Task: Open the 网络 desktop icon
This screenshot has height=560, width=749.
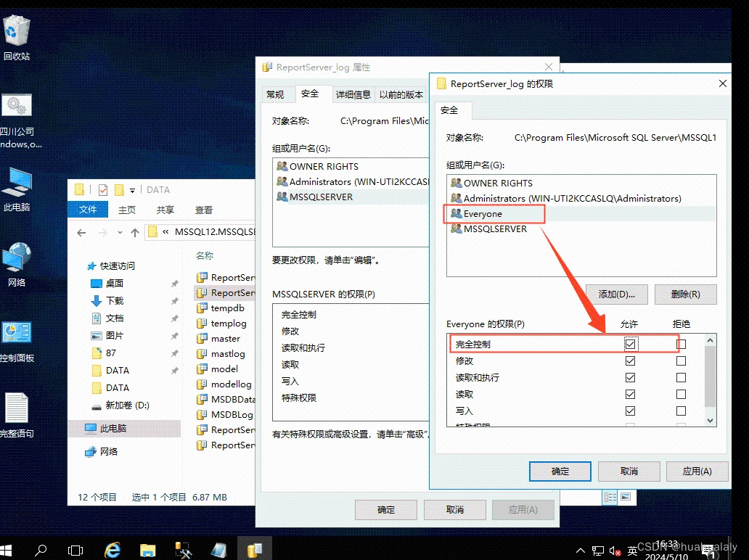Action: pos(16,264)
